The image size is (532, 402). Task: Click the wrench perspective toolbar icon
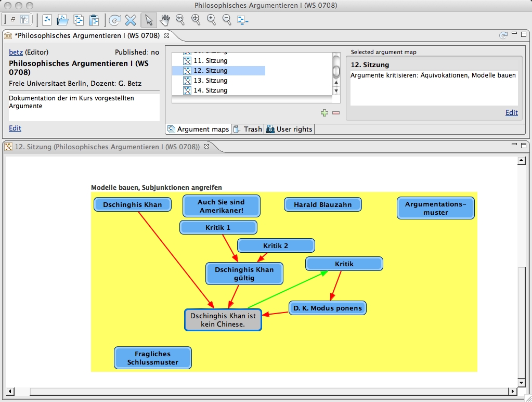click(x=24, y=20)
